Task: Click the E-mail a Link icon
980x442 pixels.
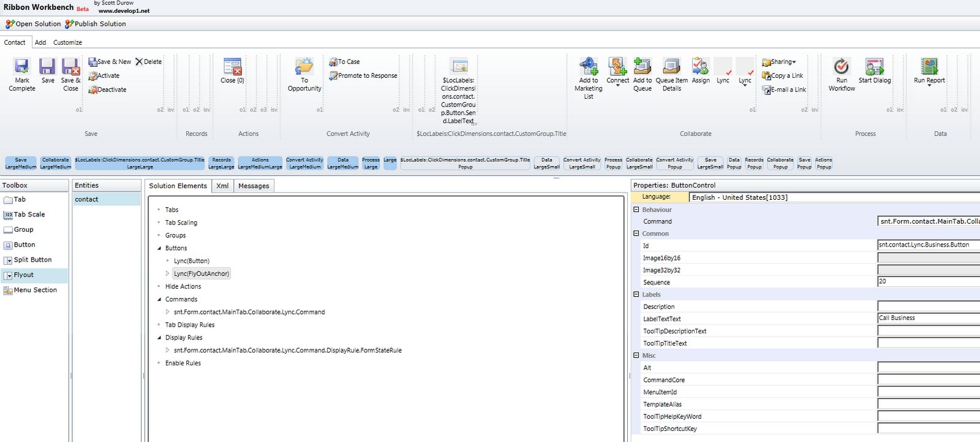Action: [766, 90]
